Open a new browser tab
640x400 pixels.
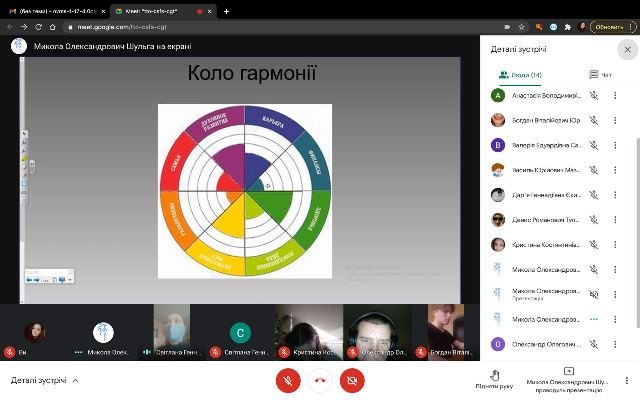tap(226, 11)
